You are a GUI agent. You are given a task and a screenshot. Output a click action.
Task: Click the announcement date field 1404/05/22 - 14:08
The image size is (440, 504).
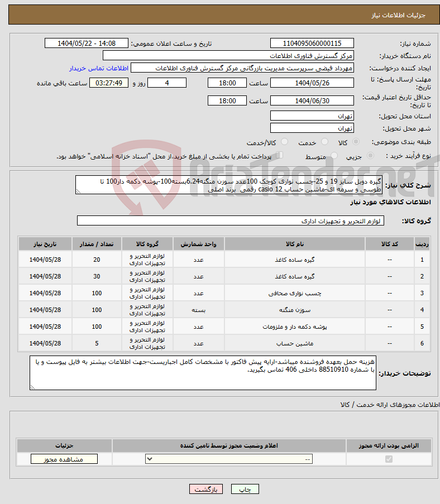pos(86,43)
